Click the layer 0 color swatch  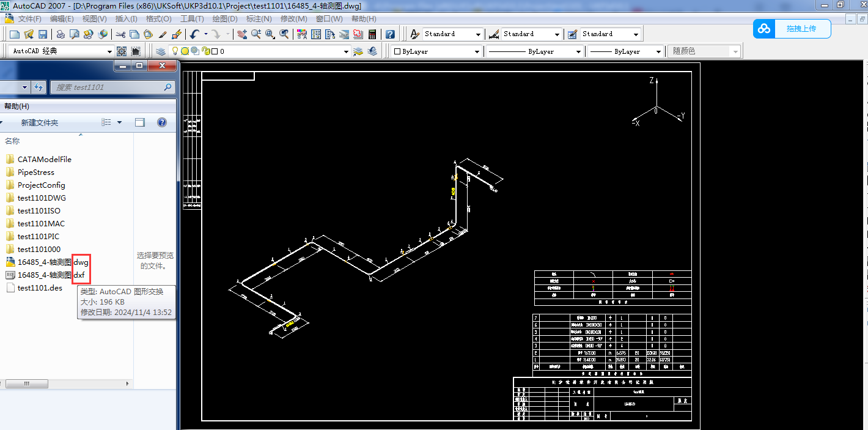(x=215, y=51)
